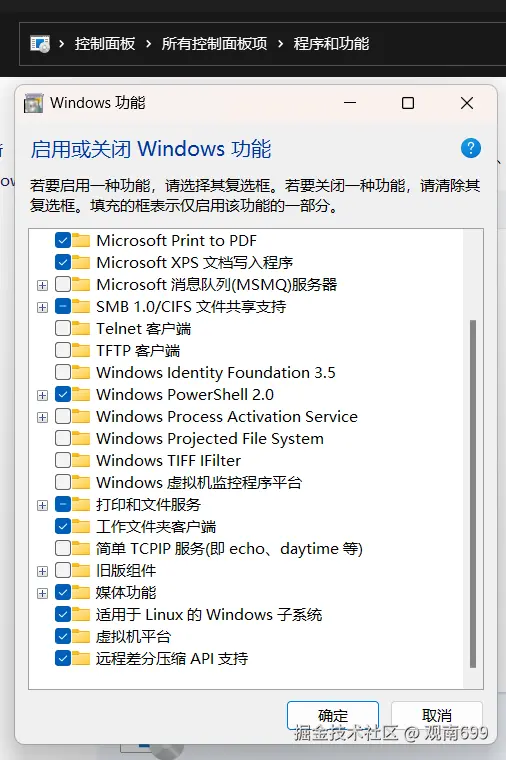The height and width of the screenshot is (760, 506).
Task: Toggle the TFTP 客户端 checkbox
Action: (63, 350)
